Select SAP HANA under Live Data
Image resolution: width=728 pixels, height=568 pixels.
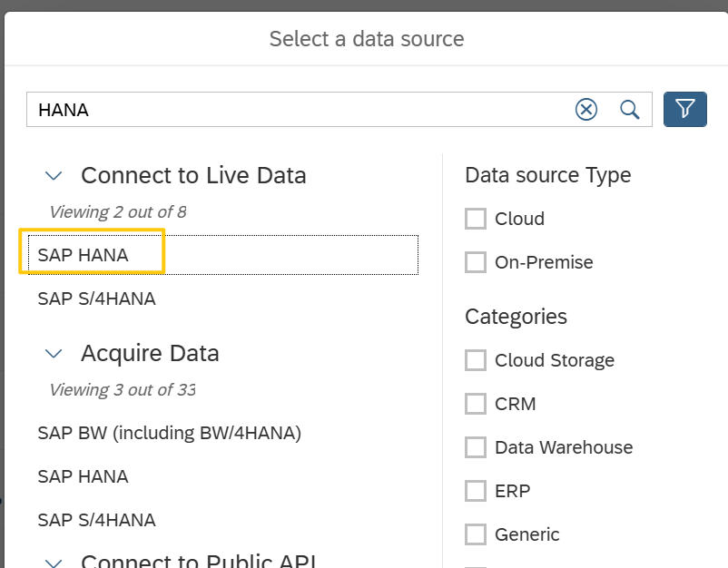tap(223, 255)
